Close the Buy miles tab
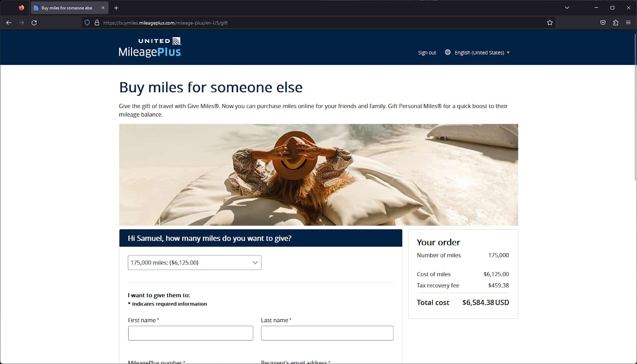The width and height of the screenshot is (637, 364). pos(103,8)
